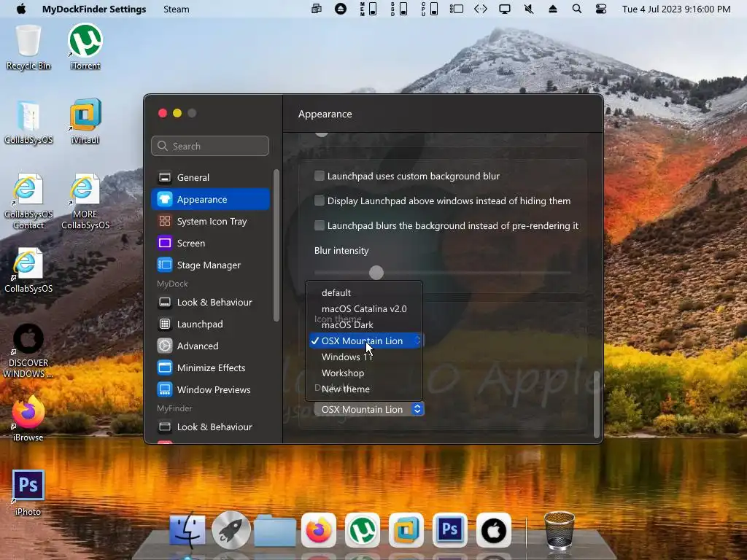Viewport: 747px width, 560px height.
Task: Open Stage Manager settings
Action: pos(210,265)
